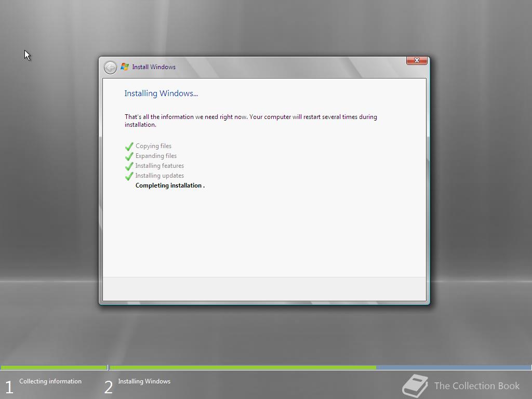
Task: Click the step number 2 at bottom
Action: coord(108,387)
